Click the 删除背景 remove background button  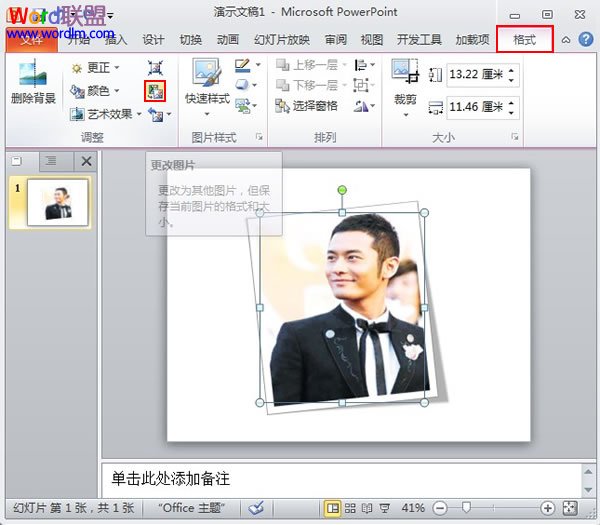(33, 82)
